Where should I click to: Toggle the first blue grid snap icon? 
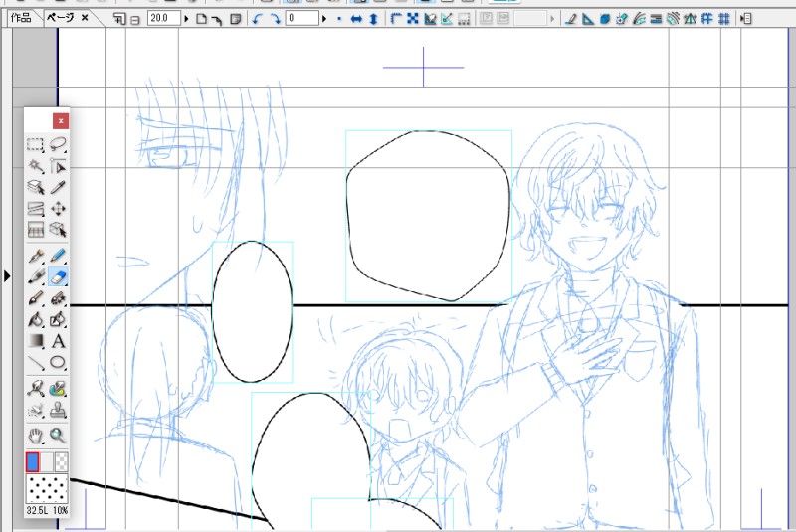[x=707, y=19]
